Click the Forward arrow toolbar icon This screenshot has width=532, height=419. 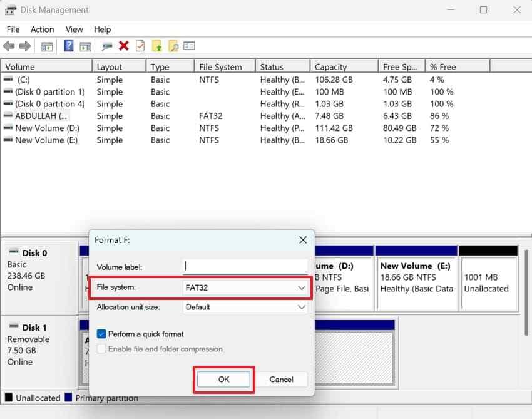[25, 46]
